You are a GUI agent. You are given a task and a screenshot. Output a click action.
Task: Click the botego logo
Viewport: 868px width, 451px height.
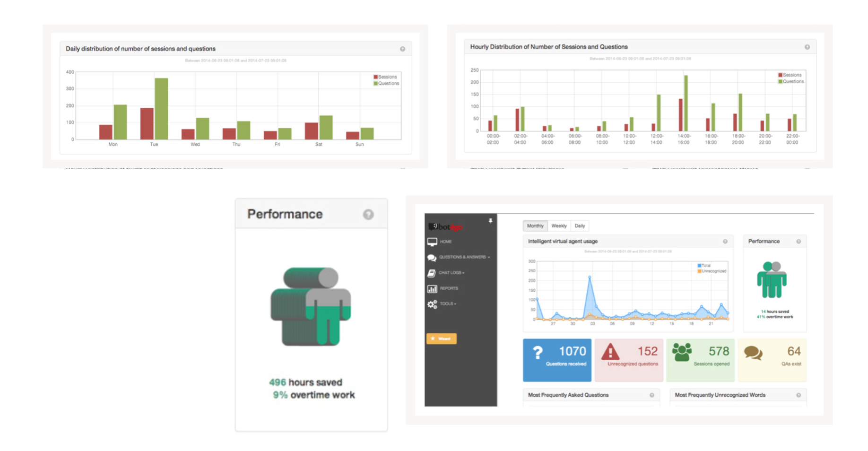445,227
